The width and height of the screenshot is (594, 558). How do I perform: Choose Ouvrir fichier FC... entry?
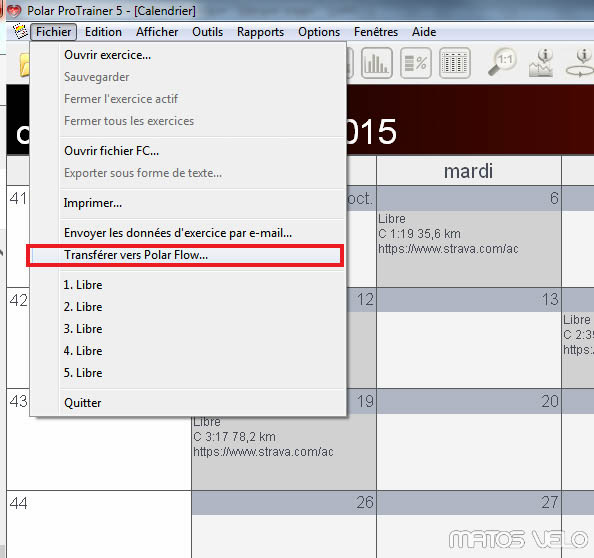188,151
